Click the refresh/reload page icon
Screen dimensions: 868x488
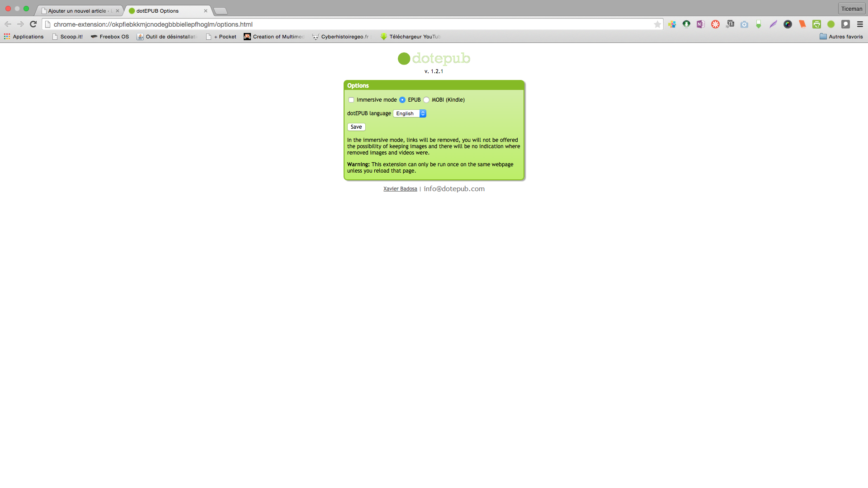(34, 24)
